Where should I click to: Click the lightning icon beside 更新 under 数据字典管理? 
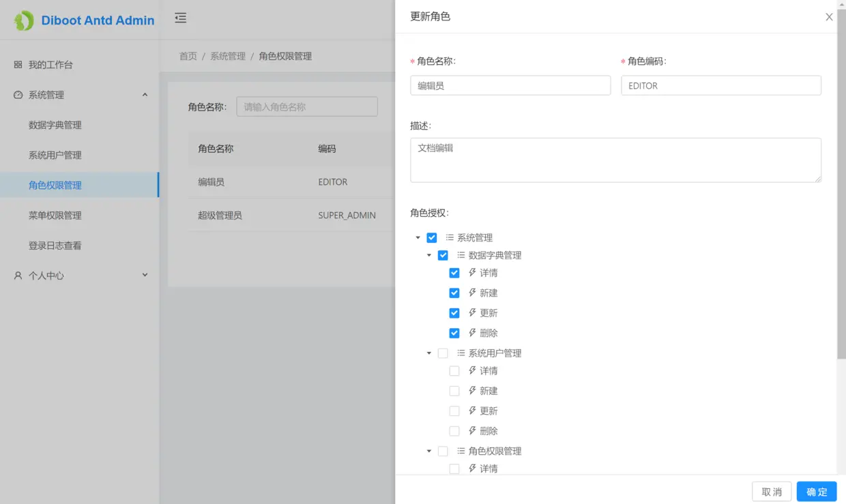point(472,312)
